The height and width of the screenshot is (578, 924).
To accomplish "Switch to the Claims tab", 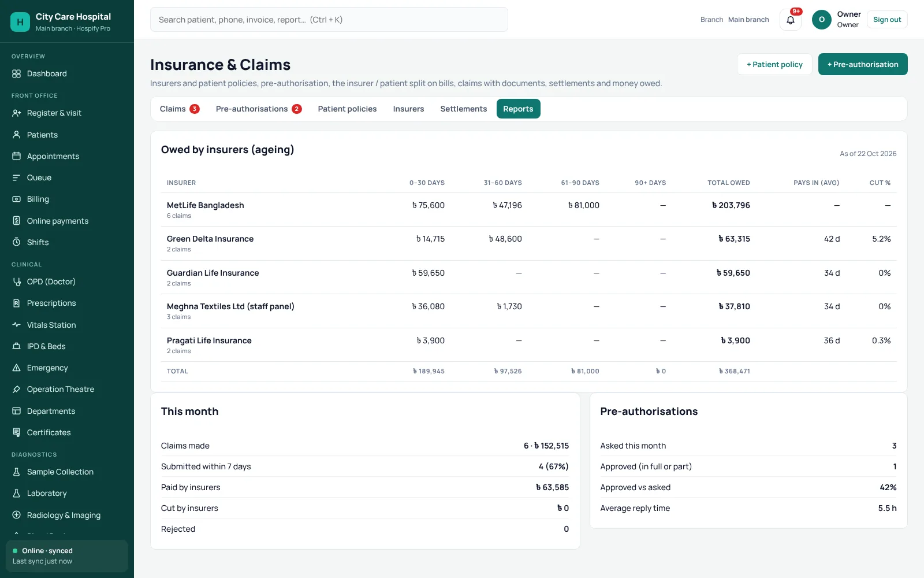I will click(x=180, y=109).
